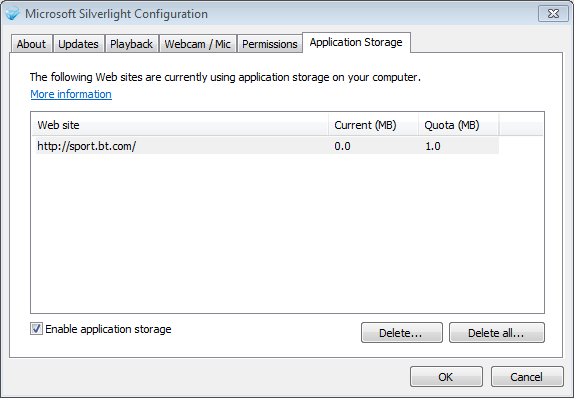Close the Silverlight Configuration dialog

553,14
